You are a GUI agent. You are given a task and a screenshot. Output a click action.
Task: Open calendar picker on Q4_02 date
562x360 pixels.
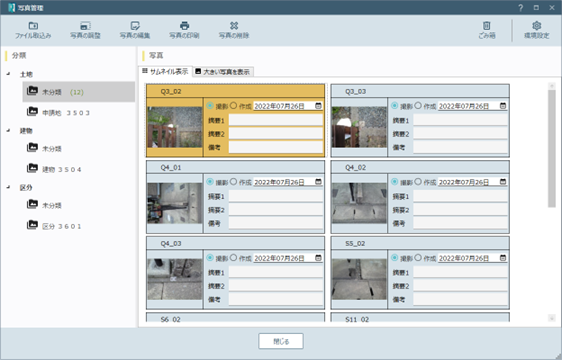point(503,182)
